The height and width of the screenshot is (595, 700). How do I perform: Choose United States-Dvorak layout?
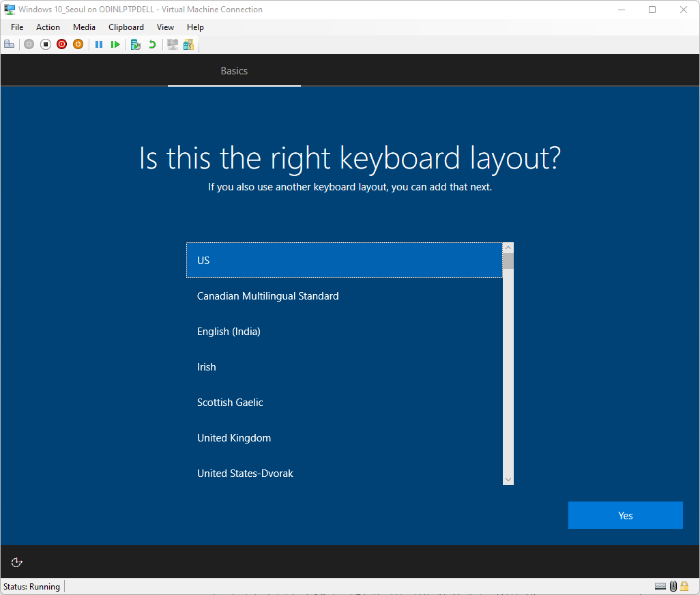(344, 473)
